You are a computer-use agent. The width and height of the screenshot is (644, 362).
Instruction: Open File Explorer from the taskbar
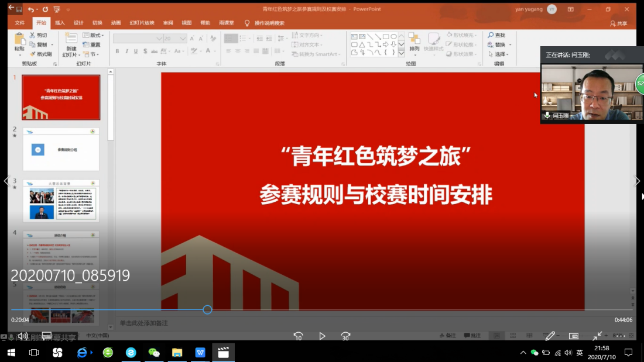click(177, 353)
